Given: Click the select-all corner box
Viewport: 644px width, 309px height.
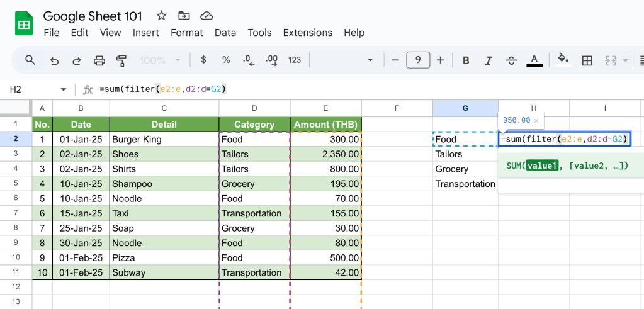Looking at the screenshot, I should [x=16, y=108].
